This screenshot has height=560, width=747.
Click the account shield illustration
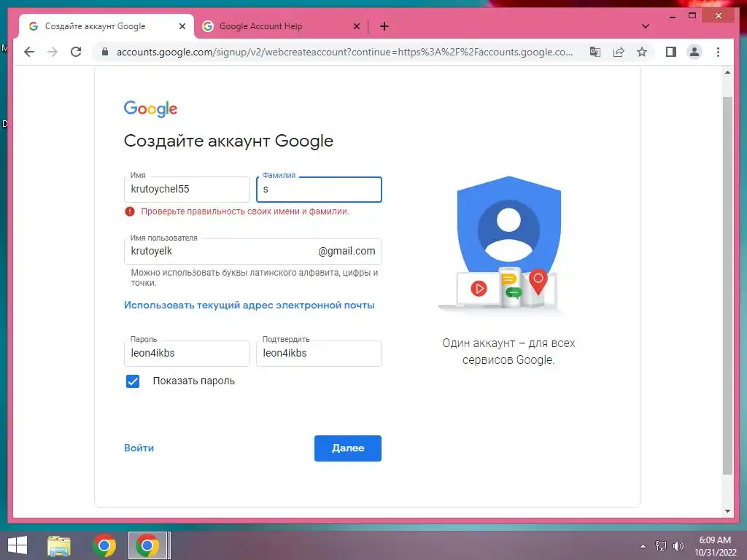point(508,244)
